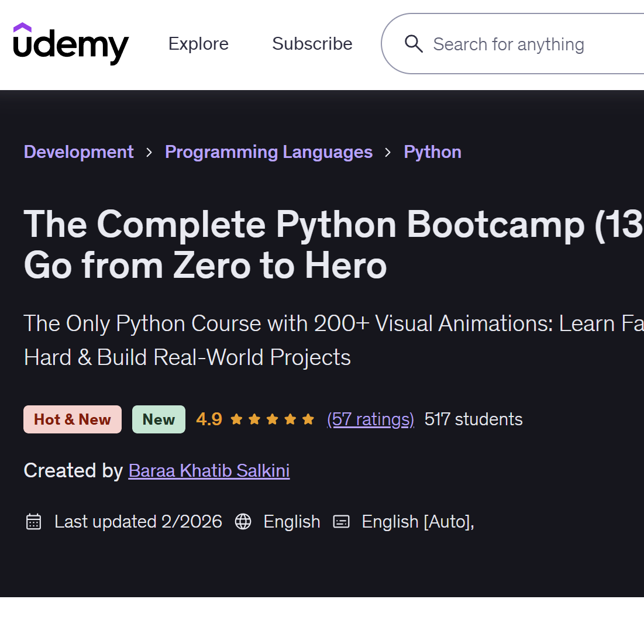Click the first rating star
This screenshot has height=644, width=644.
click(x=236, y=419)
